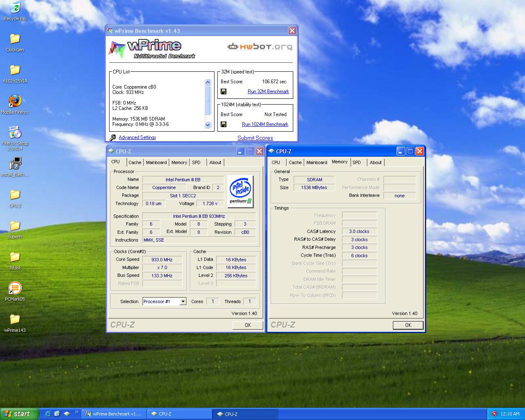
Task: Select the install_flash desktop icon
Action: tap(15, 167)
